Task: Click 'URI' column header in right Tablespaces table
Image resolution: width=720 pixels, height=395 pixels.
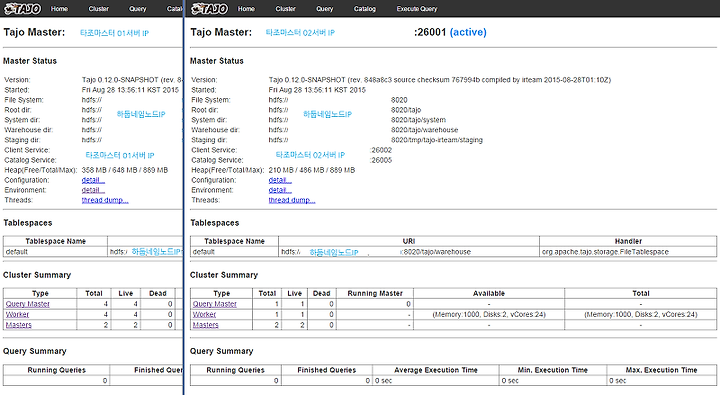Action: (409, 241)
